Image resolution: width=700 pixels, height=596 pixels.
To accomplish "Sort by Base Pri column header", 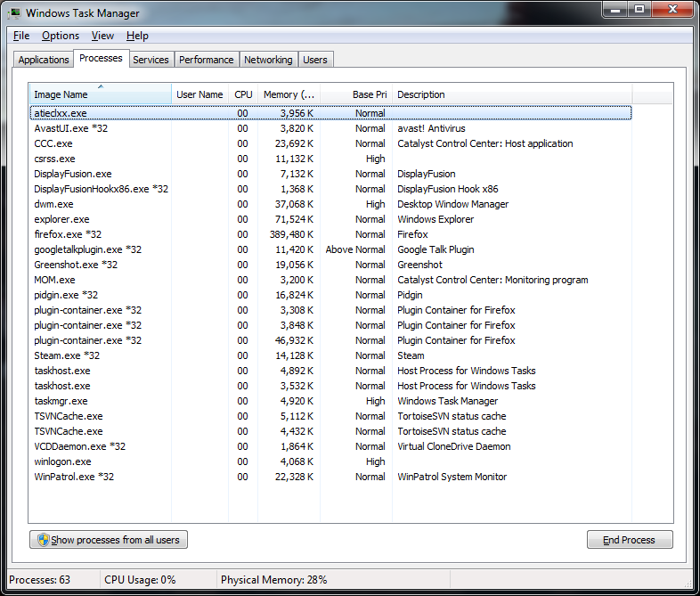I will [x=356, y=94].
